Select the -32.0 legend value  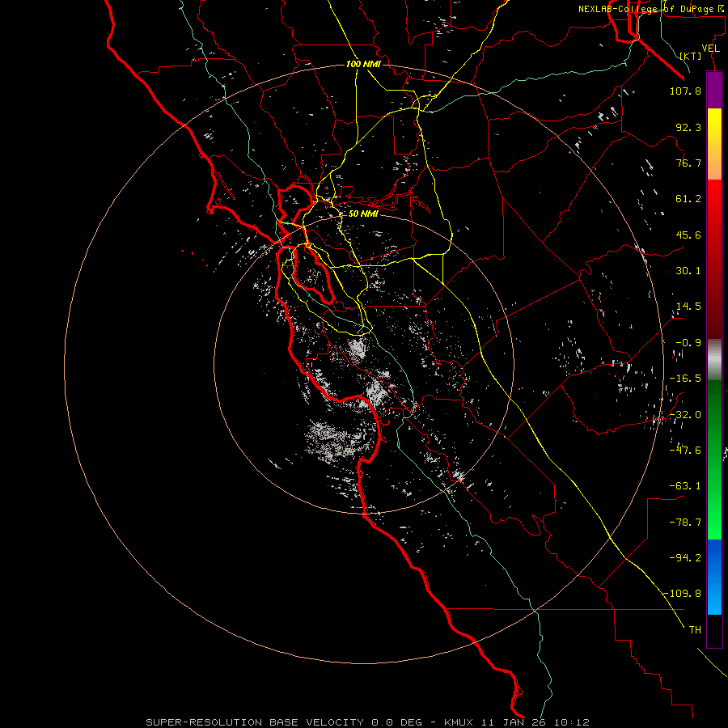[x=685, y=415]
